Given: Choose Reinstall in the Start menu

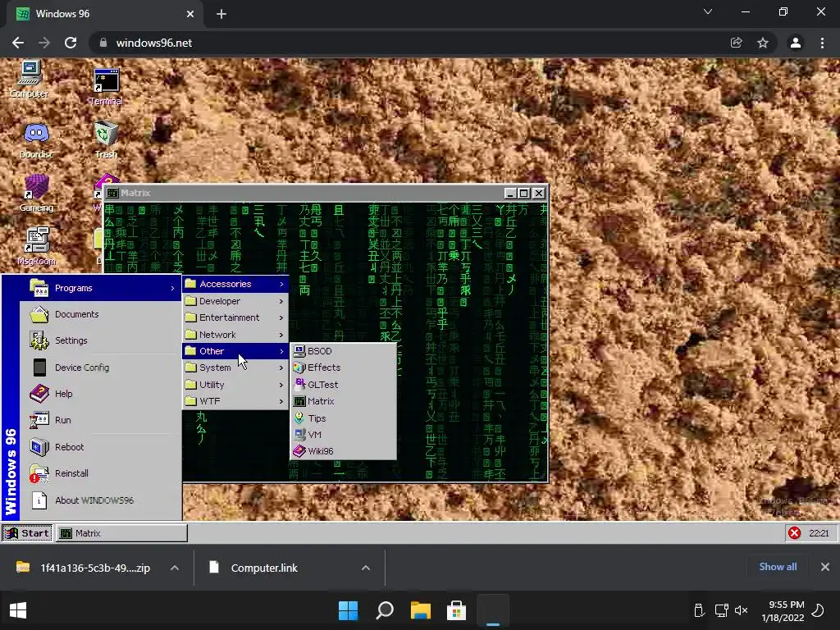Looking at the screenshot, I should pos(101,473).
